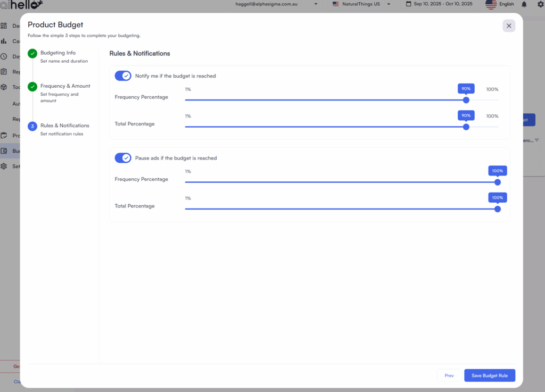
Task: Close the Product Budget dialog with X
Action: [509, 26]
